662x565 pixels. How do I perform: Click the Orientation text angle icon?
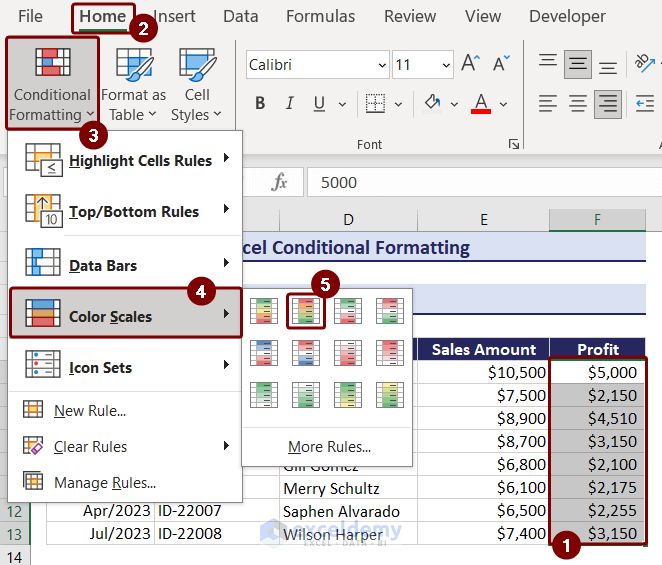(x=644, y=63)
